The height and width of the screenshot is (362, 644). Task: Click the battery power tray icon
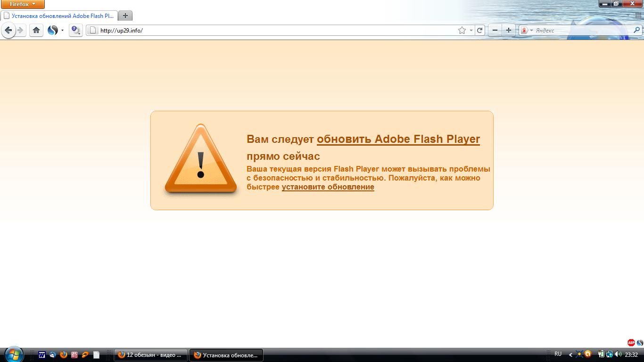(x=601, y=354)
